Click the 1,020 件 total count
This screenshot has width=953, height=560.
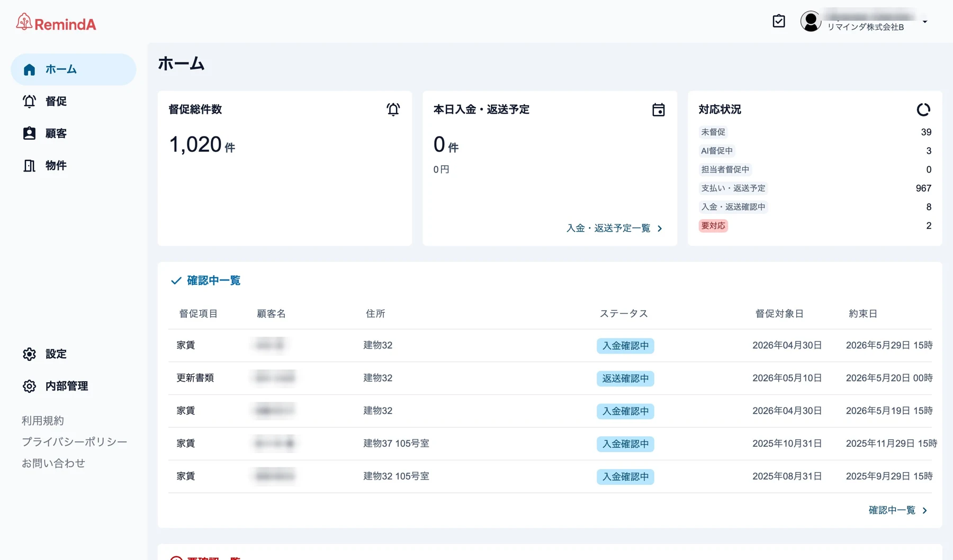coord(202,144)
